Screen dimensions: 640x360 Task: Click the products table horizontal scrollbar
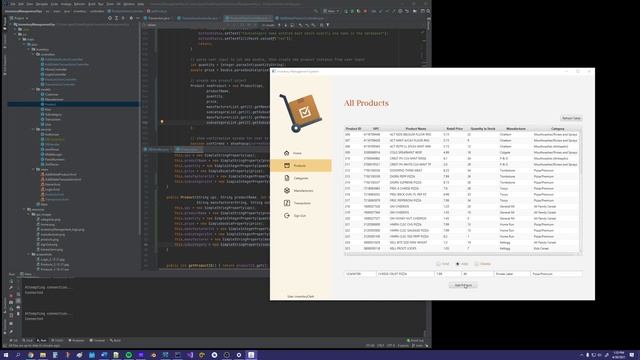coord(461,254)
